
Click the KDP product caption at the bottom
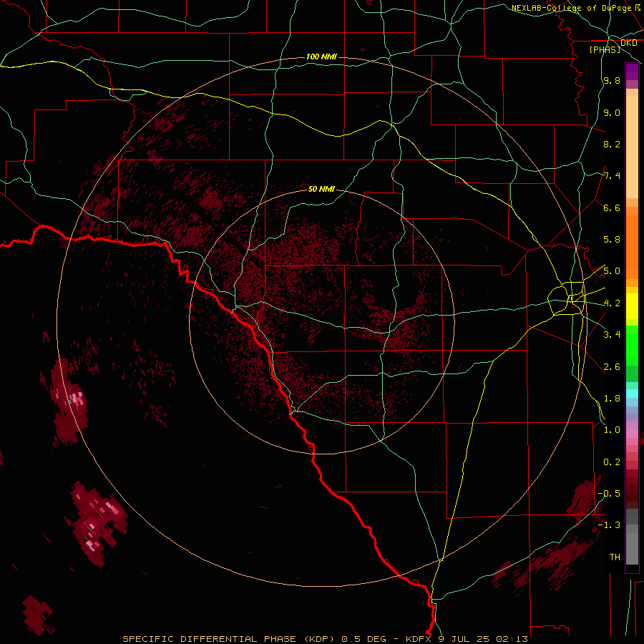pyautogui.click(x=326, y=639)
